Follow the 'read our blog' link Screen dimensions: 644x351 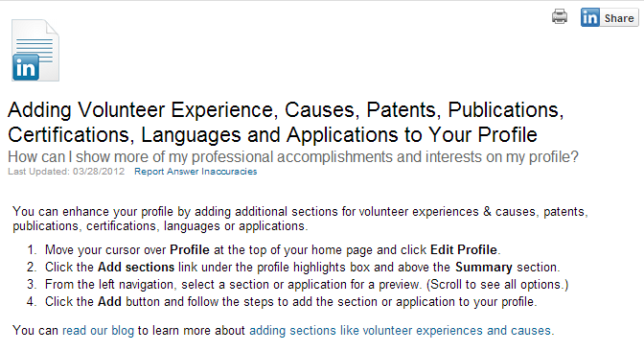coord(98,331)
